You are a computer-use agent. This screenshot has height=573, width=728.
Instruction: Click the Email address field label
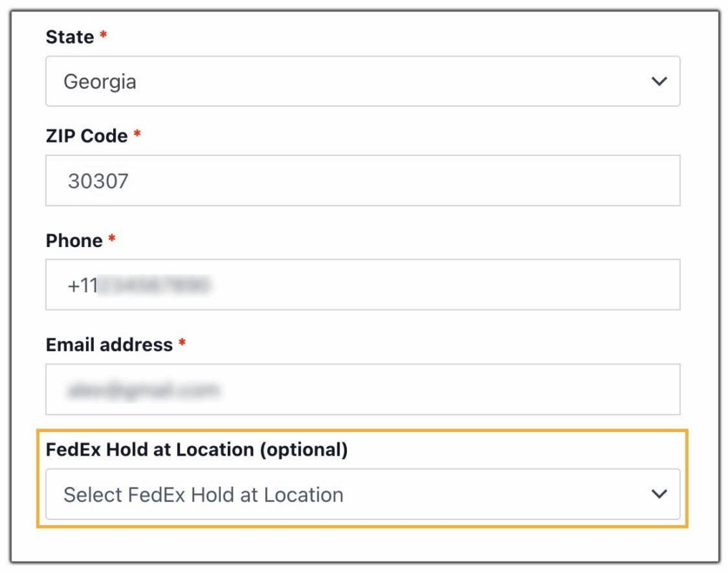pos(109,345)
